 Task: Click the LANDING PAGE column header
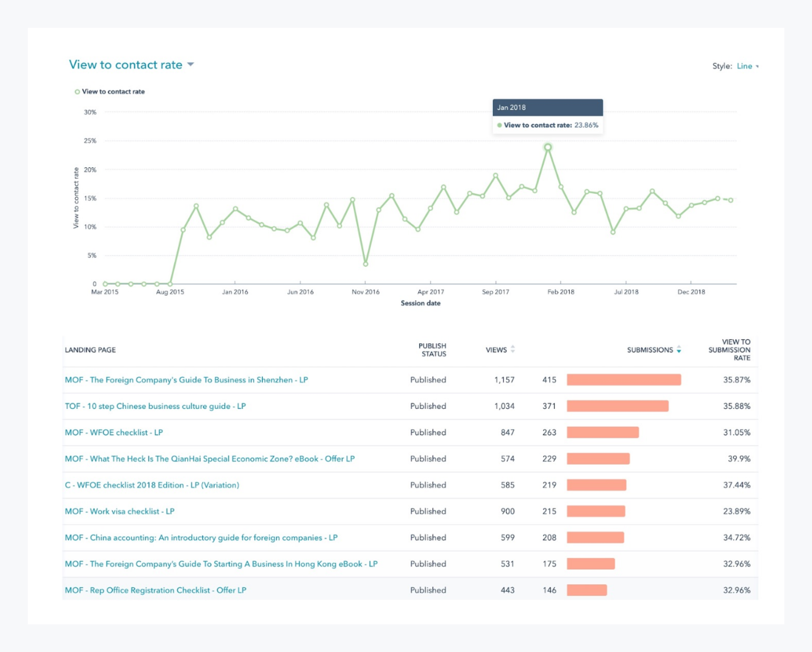pos(90,350)
